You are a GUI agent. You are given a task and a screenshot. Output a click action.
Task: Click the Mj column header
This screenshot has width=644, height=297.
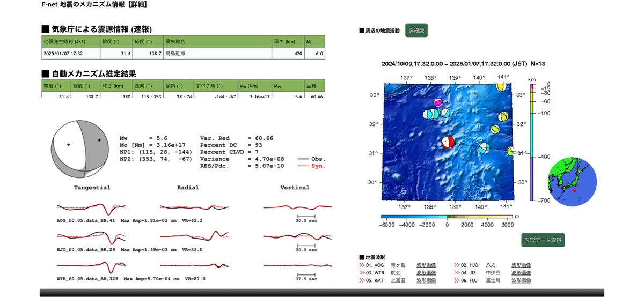click(315, 41)
